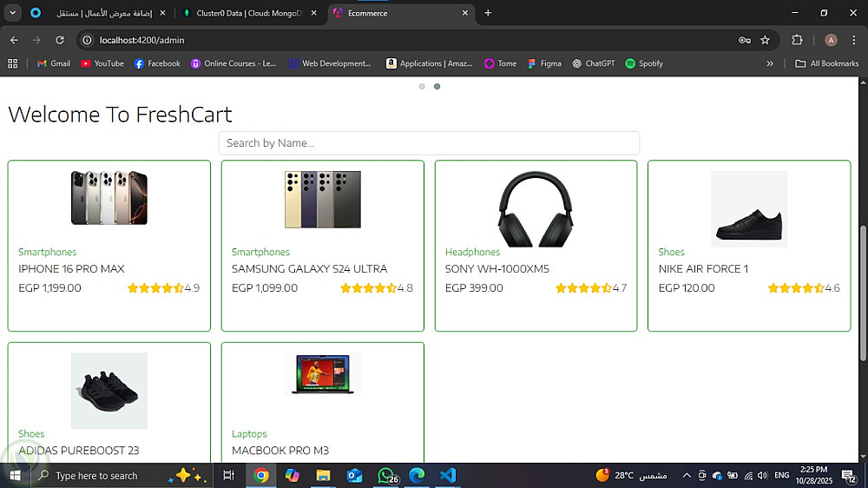Open the Web Development bookmark
The width and height of the screenshot is (868, 488).
(329, 63)
